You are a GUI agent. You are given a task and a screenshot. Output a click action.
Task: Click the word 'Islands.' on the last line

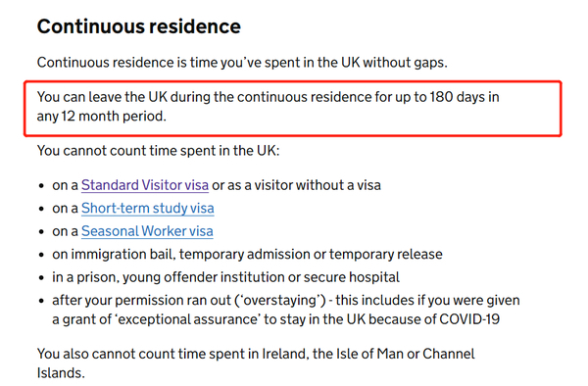pyautogui.click(x=61, y=373)
